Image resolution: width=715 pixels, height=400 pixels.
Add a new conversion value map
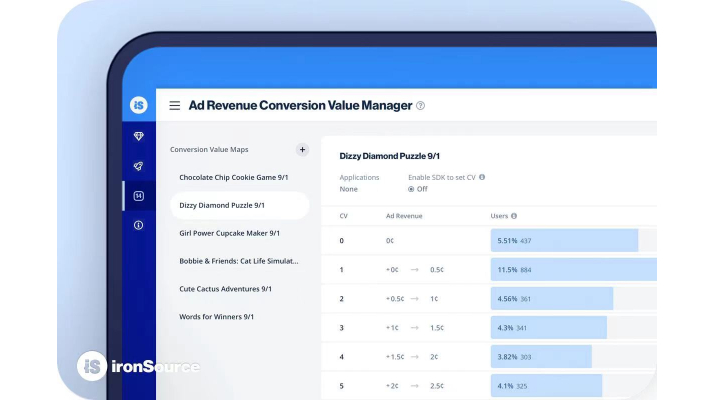(x=302, y=150)
